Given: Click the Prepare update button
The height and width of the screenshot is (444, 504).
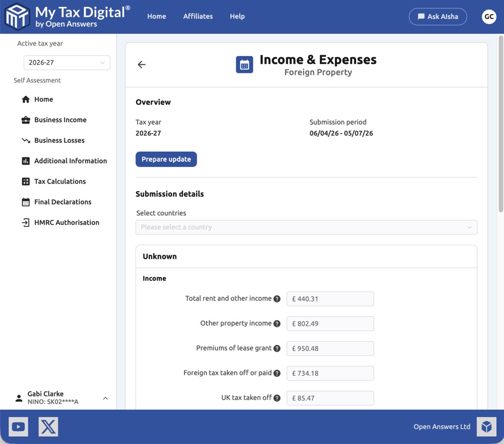Looking at the screenshot, I should click(x=166, y=159).
